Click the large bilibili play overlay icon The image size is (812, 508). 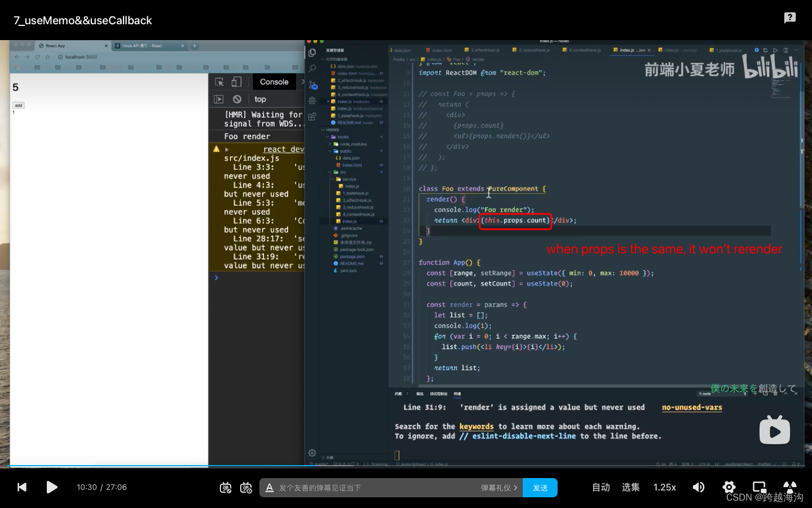[775, 430]
